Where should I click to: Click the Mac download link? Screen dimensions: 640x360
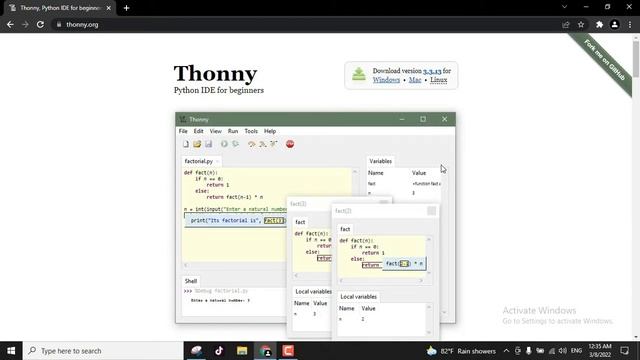415,80
